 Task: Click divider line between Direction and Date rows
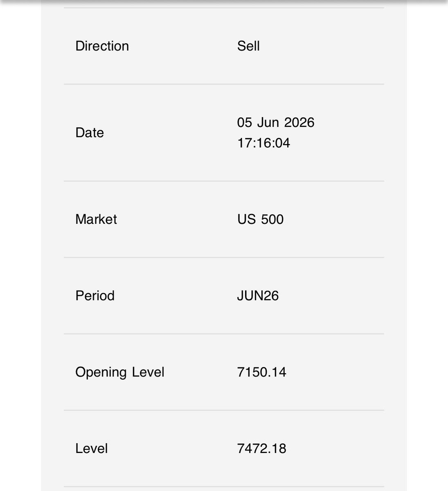click(x=224, y=84)
